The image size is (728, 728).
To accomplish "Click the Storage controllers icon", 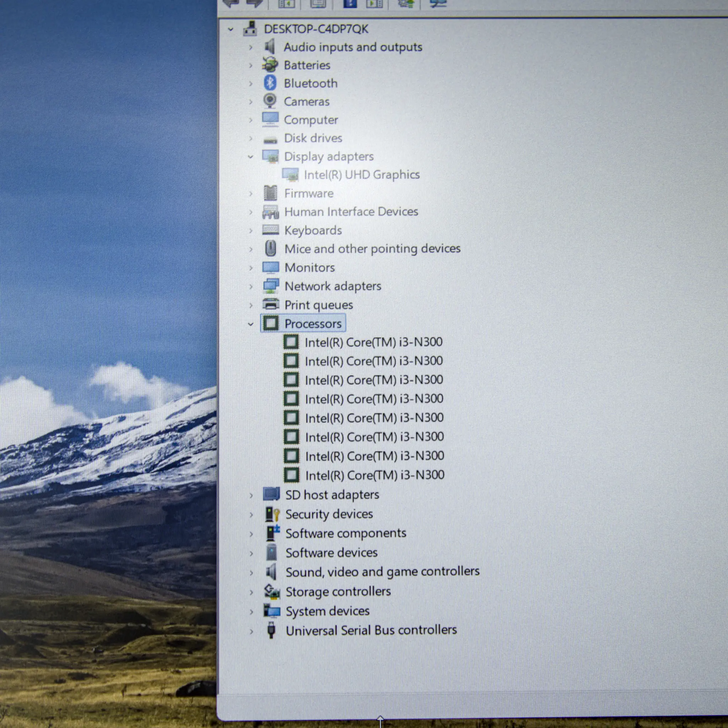I will coord(272,591).
